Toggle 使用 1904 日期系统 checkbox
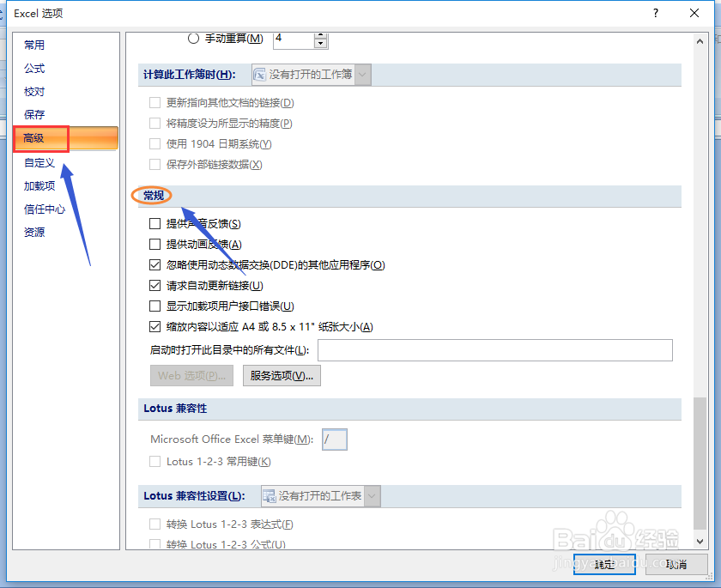This screenshot has height=588, width=721. [155, 144]
